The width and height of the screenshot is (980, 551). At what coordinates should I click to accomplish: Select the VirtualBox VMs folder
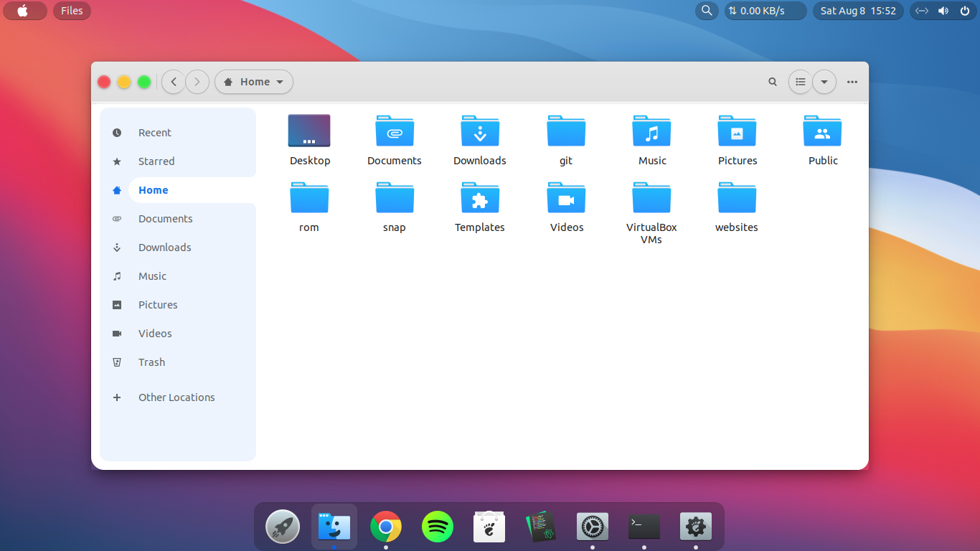pyautogui.click(x=651, y=199)
